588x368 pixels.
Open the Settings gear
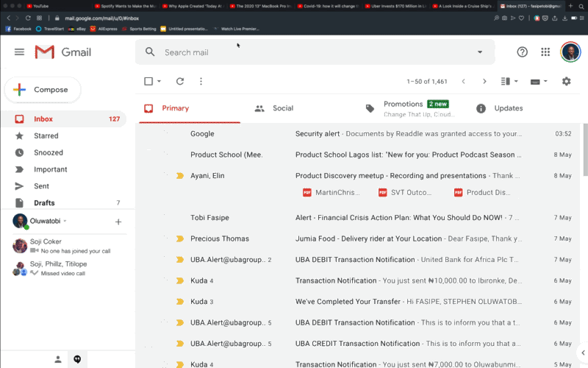click(x=566, y=81)
